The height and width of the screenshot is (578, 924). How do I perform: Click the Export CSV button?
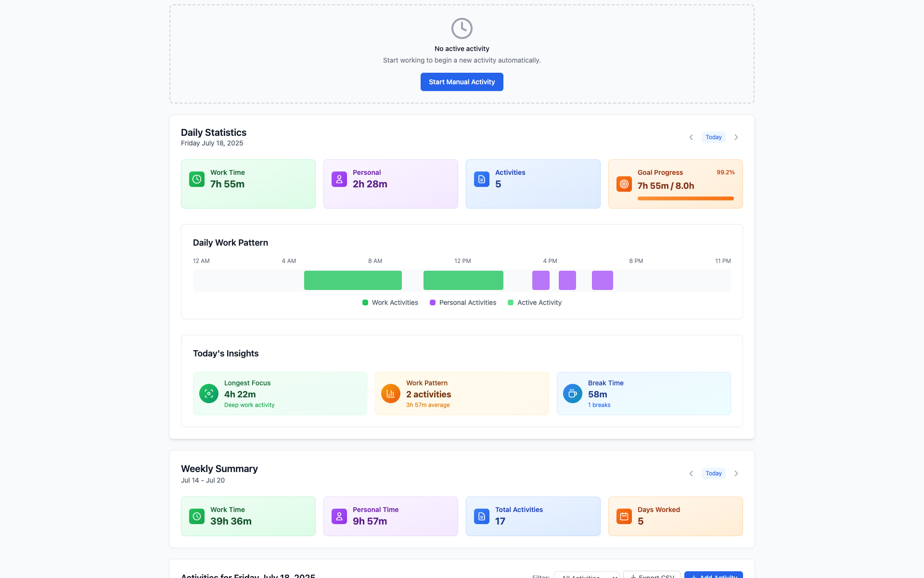point(652,575)
